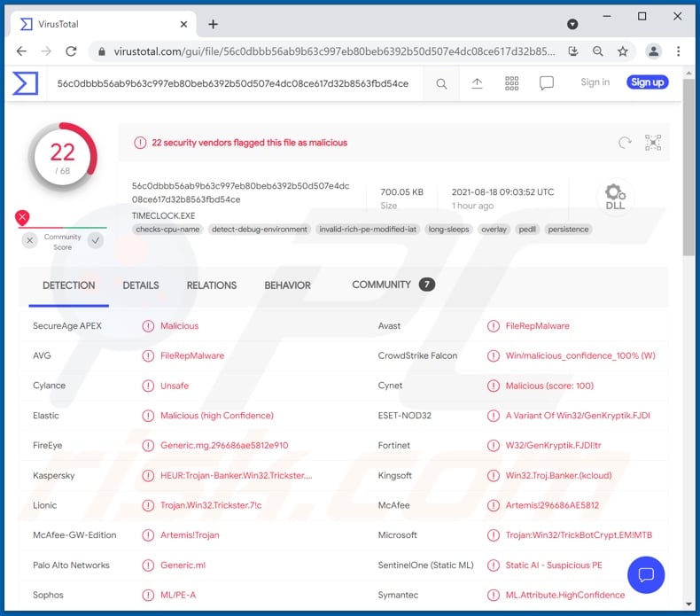Viewport: 700px width, 616px height.
Task: Click the Lionic Trojan.Win32.Trickster.7!c result
Action: [211, 505]
